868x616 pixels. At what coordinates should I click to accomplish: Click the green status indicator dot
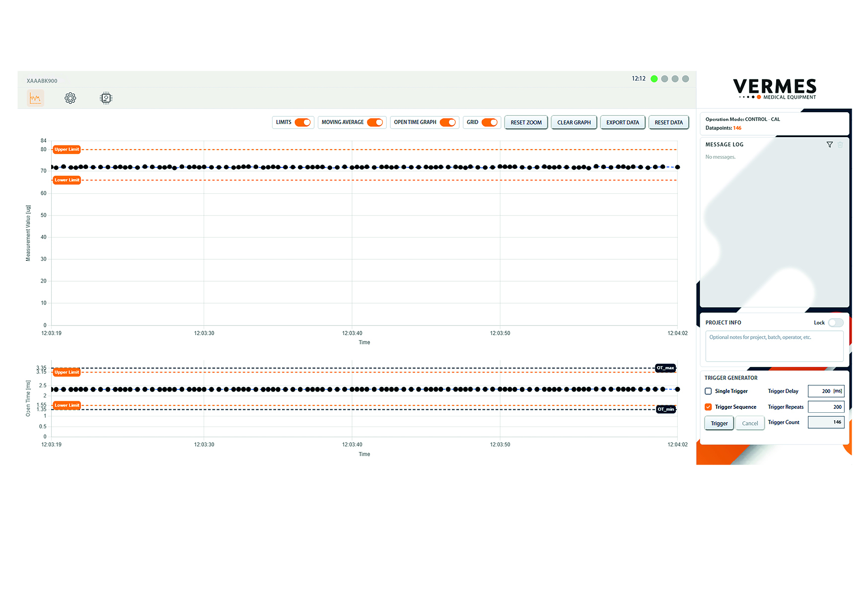coord(654,79)
